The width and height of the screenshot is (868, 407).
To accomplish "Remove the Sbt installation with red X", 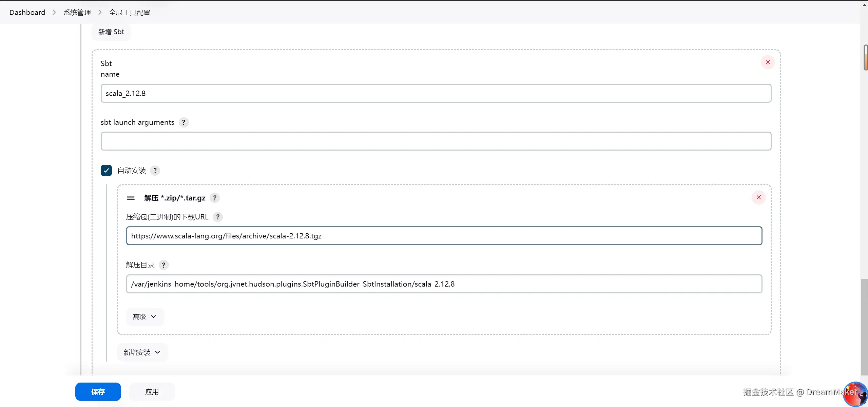I will pyautogui.click(x=768, y=62).
